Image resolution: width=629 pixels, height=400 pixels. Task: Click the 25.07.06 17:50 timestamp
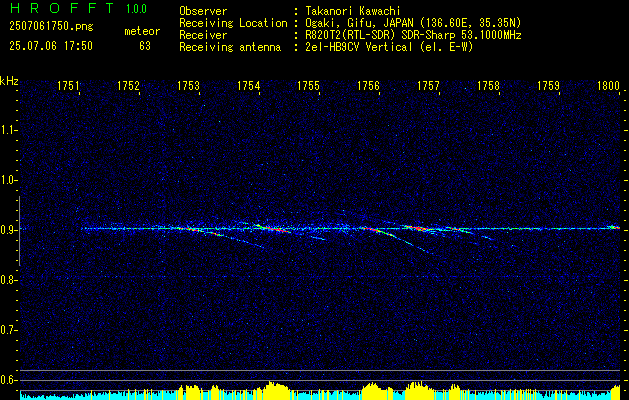coord(51,46)
